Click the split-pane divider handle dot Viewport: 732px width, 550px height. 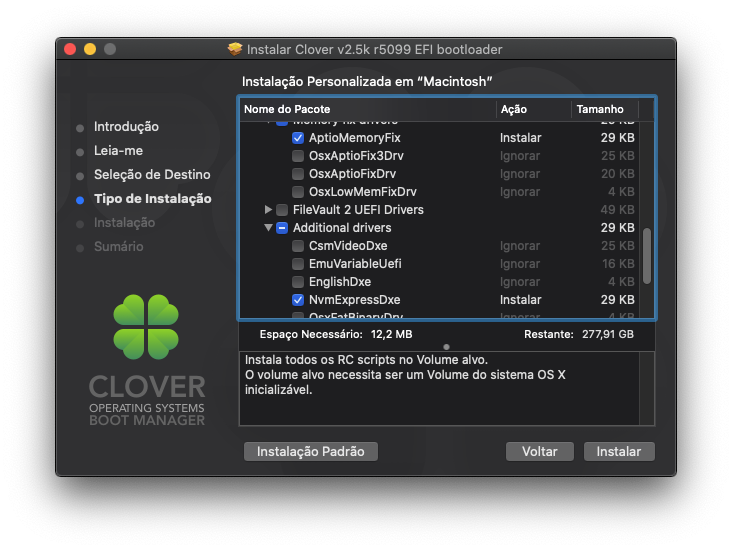pos(446,347)
